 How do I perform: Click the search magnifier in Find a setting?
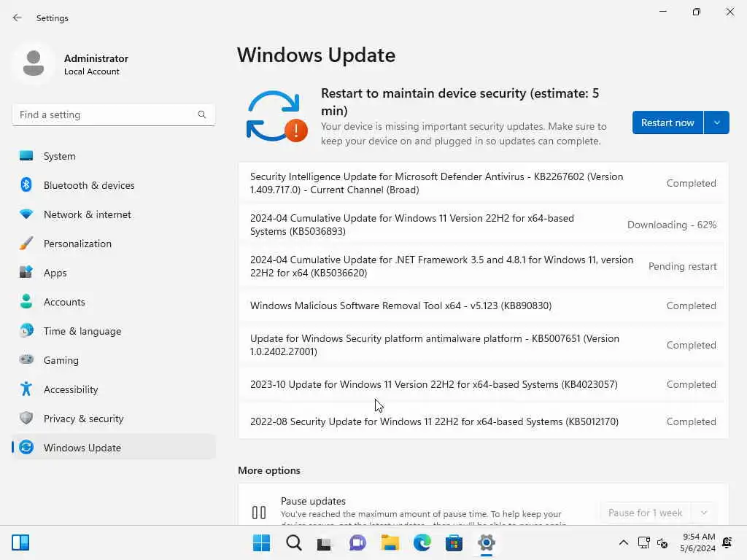202,114
